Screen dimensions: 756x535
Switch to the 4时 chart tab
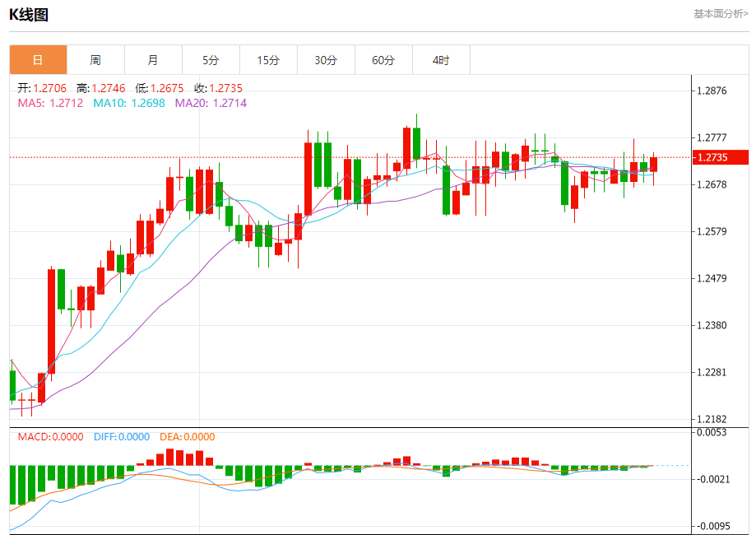pyautogui.click(x=441, y=60)
